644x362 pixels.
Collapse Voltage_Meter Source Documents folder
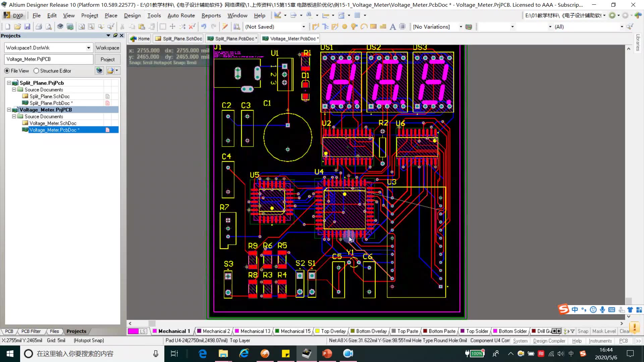[x=14, y=116]
